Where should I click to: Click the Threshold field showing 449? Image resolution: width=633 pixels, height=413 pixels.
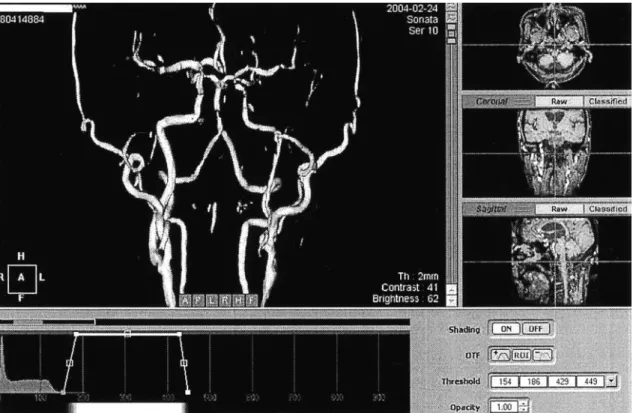(591, 382)
